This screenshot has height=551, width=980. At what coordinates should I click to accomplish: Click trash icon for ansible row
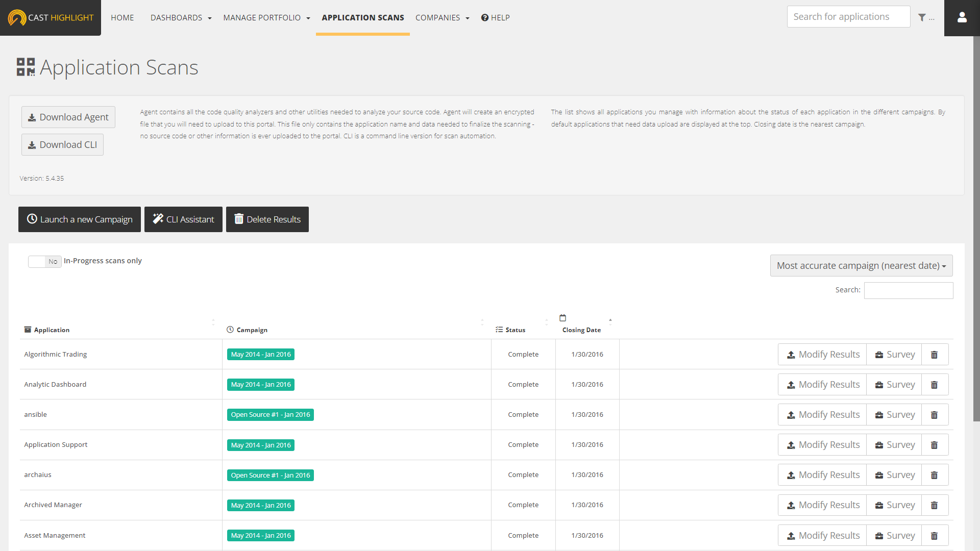[x=935, y=415]
